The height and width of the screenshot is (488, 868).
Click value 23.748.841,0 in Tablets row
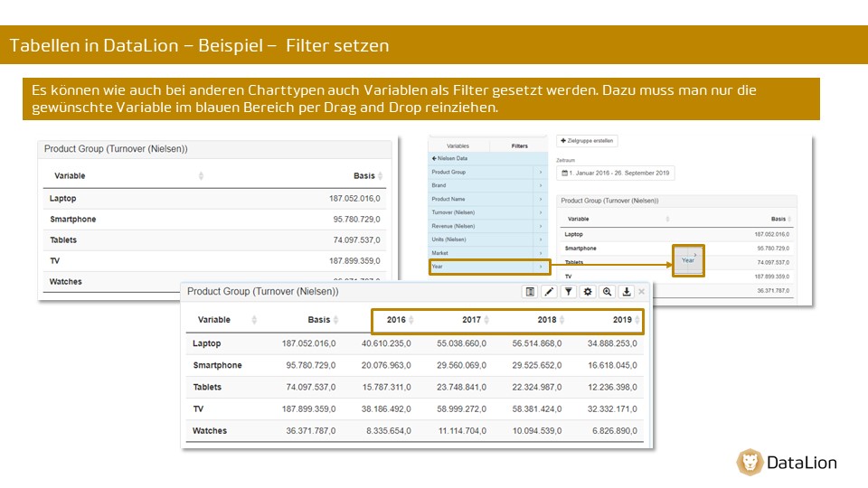point(462,387)
